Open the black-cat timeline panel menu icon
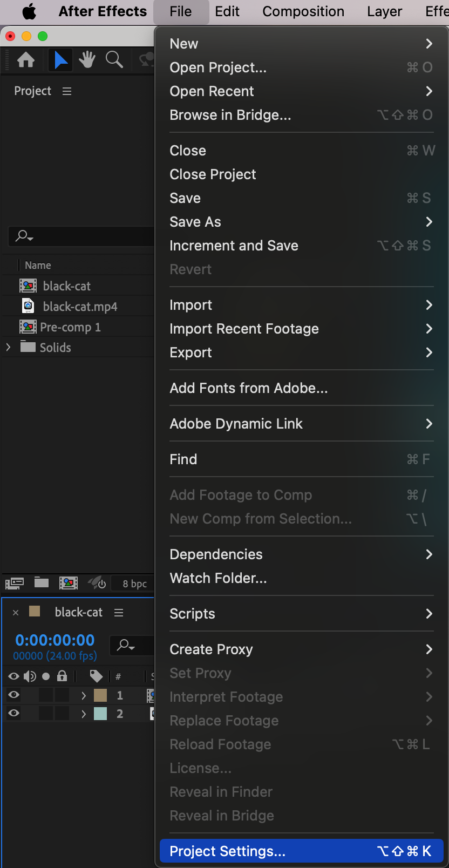This screenshot has height=868, width=449. coord(119,612)
